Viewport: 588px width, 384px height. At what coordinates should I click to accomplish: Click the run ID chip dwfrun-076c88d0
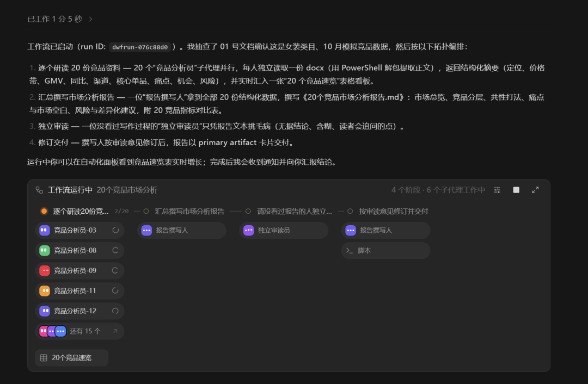pos(140,47)
